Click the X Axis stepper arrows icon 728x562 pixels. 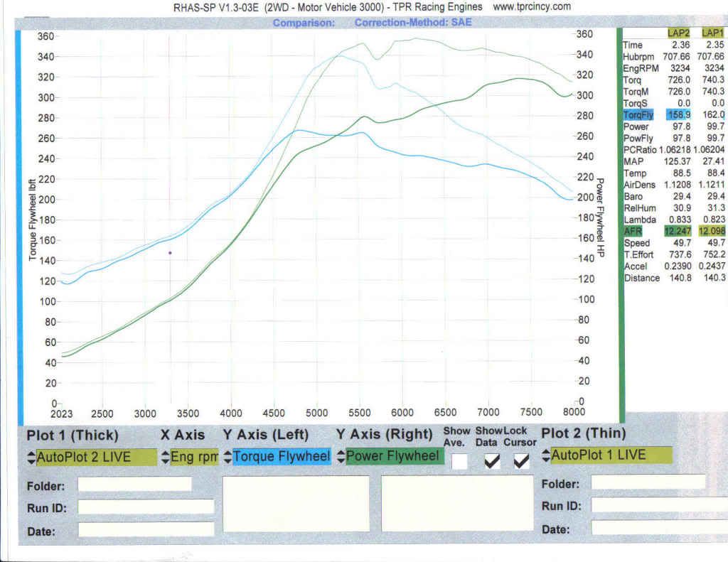[x=166, y=457]
